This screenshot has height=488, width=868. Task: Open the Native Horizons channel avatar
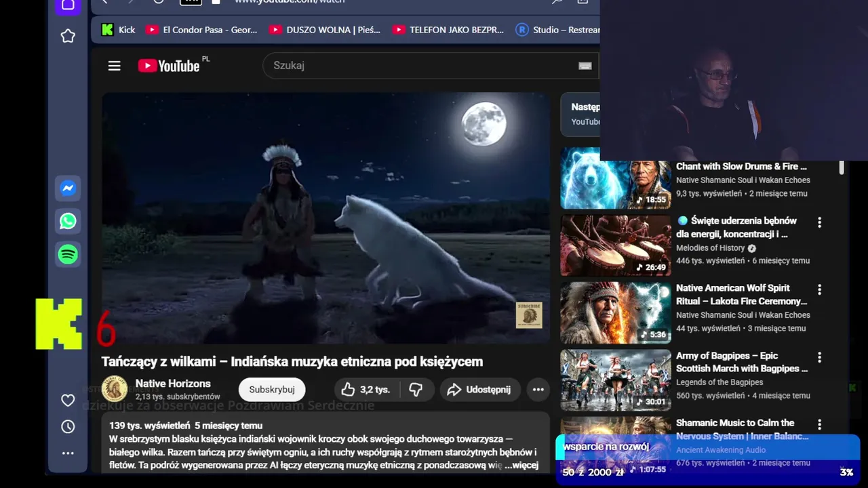[115, 389]
